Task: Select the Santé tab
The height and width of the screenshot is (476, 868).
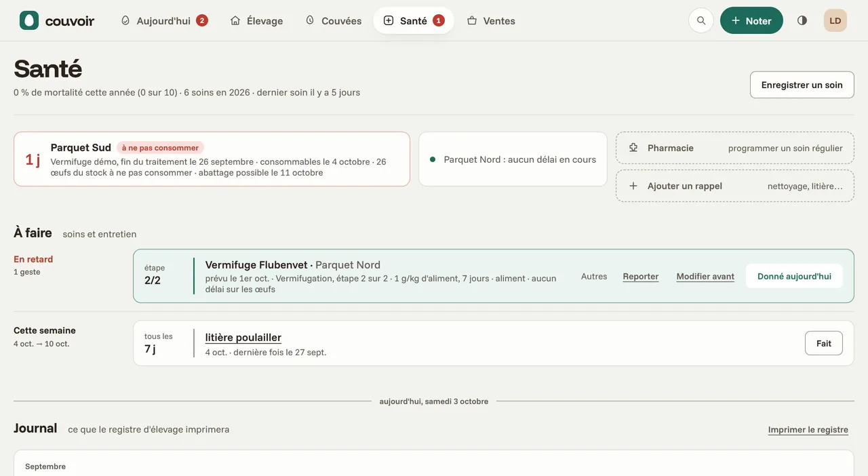Action: [x=414, y=20]
